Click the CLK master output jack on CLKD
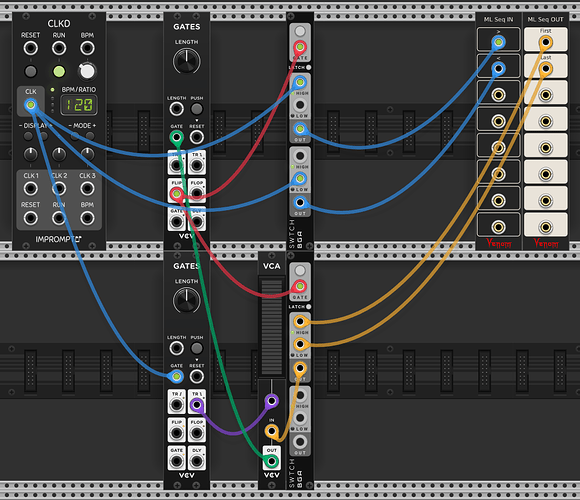The image size is (580, 500). [x=31, y=105]
